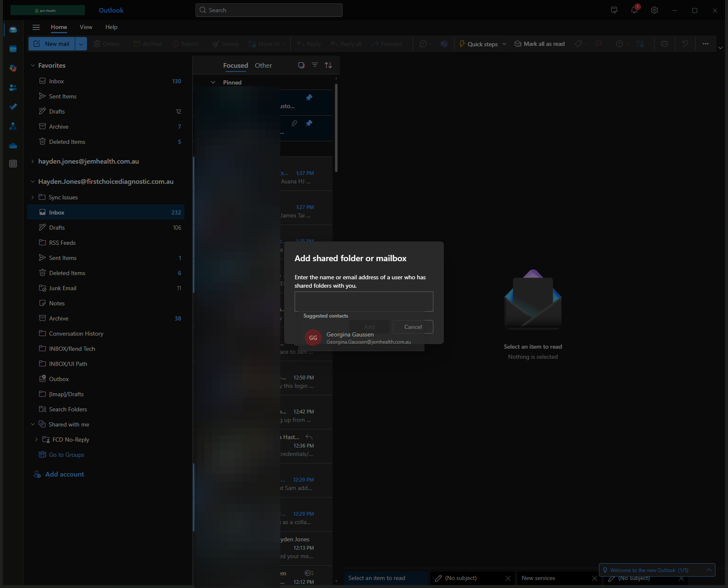
Task: Collapse the Favorites section
Action: pos(33,66)
